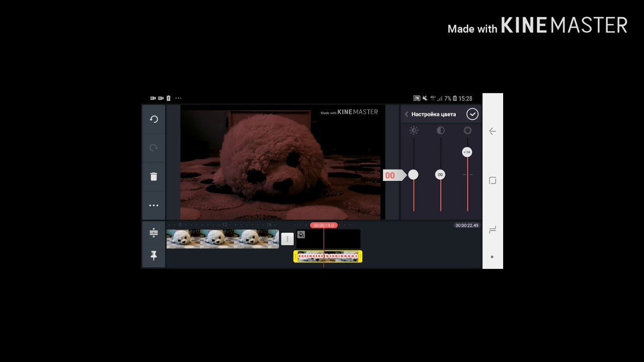Click the icon on the black clip

pyautogui.click(x=301, y=234)
